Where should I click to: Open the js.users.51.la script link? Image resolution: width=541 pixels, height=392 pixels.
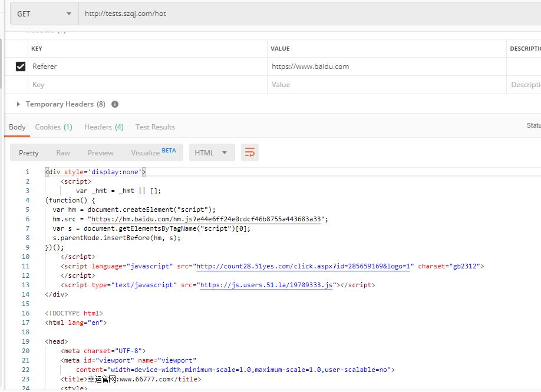pyautogui.click(x=266, y=285)
